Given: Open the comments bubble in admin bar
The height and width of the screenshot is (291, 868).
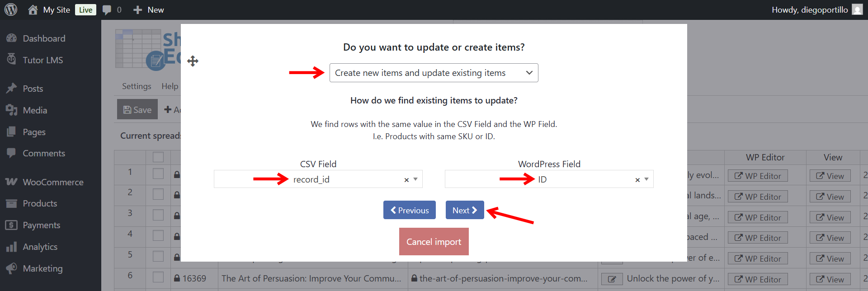Looking at the screenshot, I should click(107, 10).
